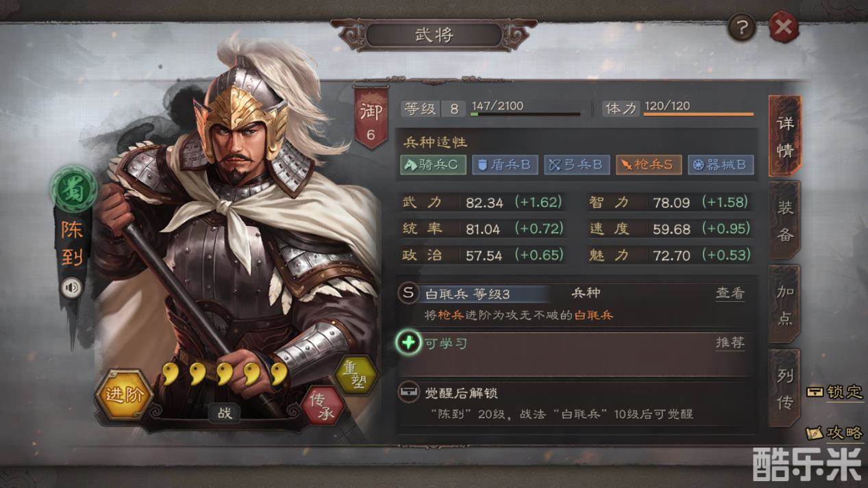The height and width of the screenshot is (488, 868).
Task: Switch to the 加点 tab
Action: [785, 304]
